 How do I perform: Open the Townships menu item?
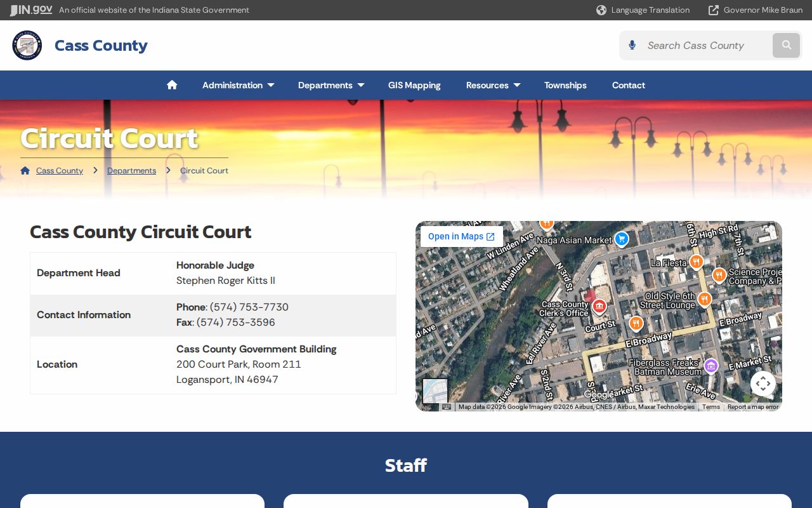565,85
